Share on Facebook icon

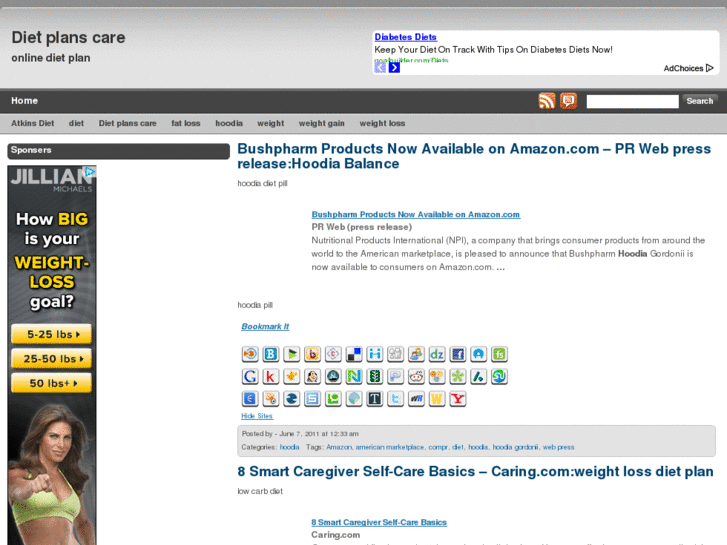click(x=458, y=354)
